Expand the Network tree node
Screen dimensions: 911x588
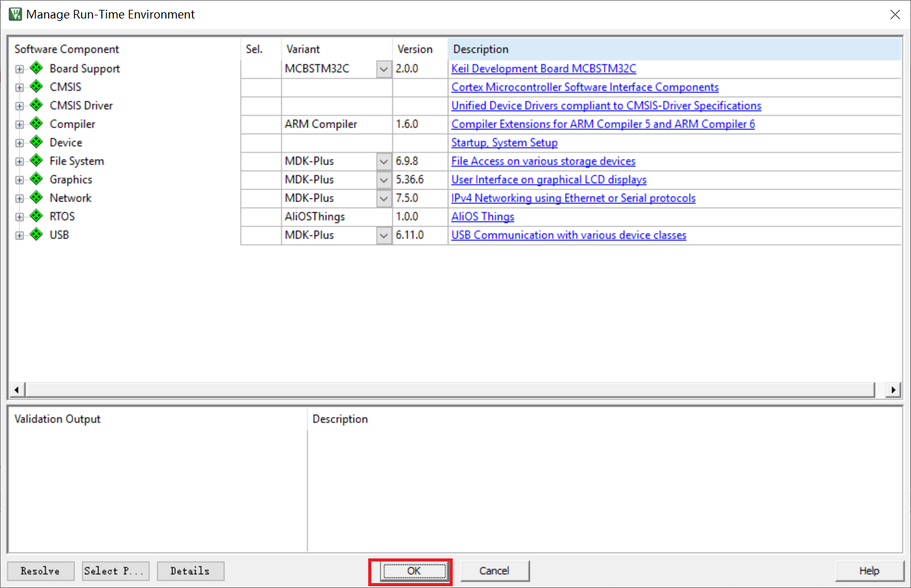(20, 198)
